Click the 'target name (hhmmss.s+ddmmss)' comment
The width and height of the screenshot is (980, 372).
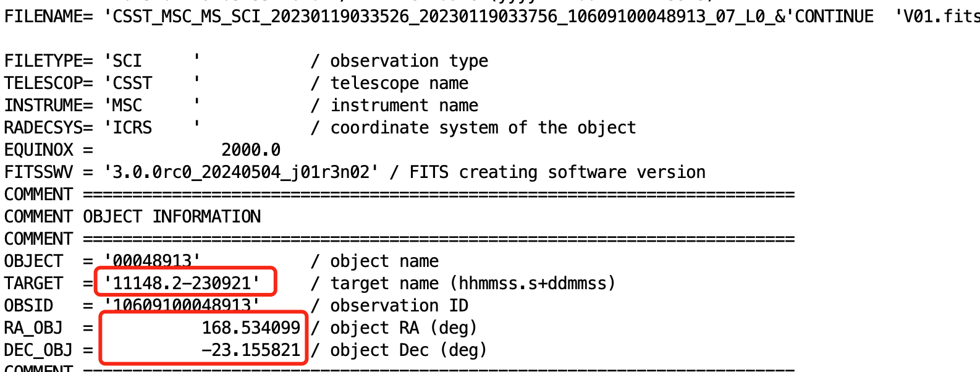[x=473, y=283]
